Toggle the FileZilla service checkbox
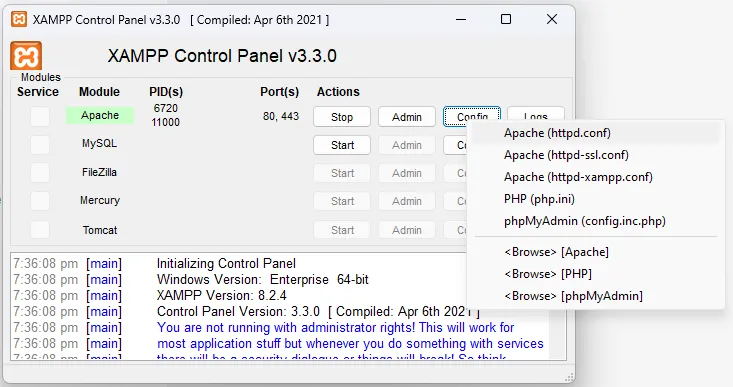Viewport: 733px width, 387px height. coord(40,173)
